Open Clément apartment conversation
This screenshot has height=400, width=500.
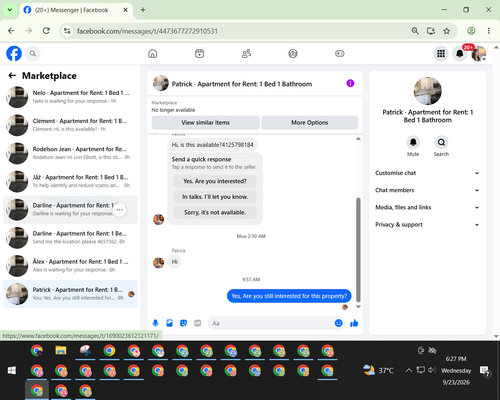point(70,125)
